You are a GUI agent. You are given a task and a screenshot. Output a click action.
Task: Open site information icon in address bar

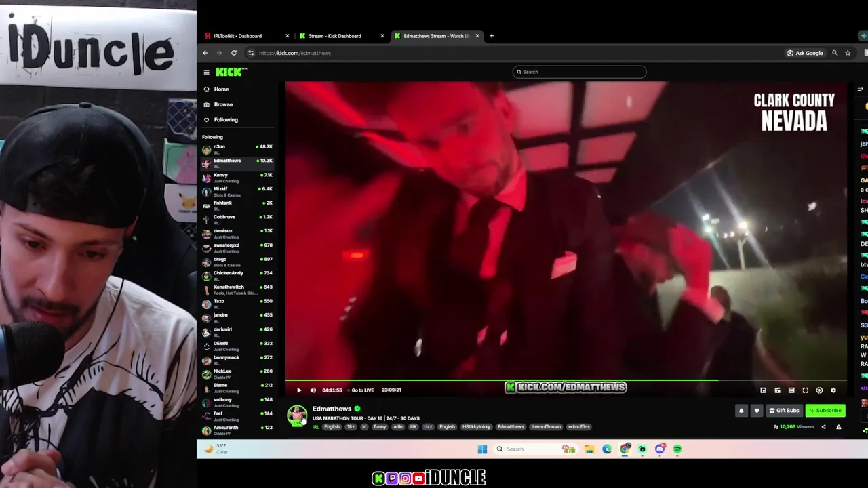coord(251,53)
